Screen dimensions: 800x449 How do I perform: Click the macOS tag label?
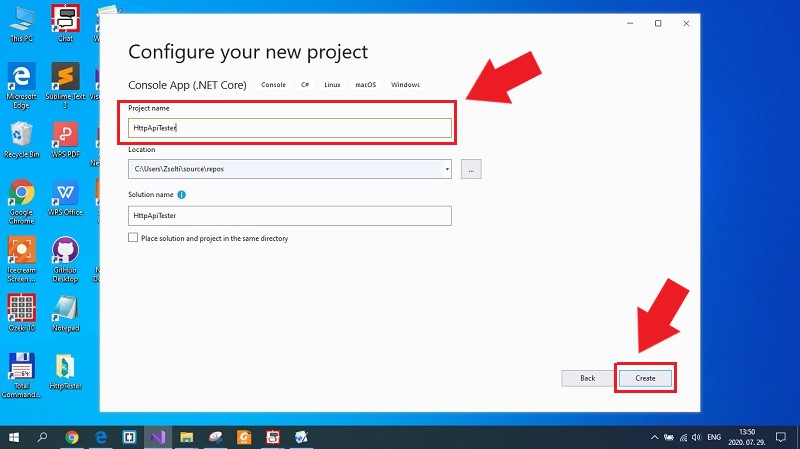coord(365,85)
